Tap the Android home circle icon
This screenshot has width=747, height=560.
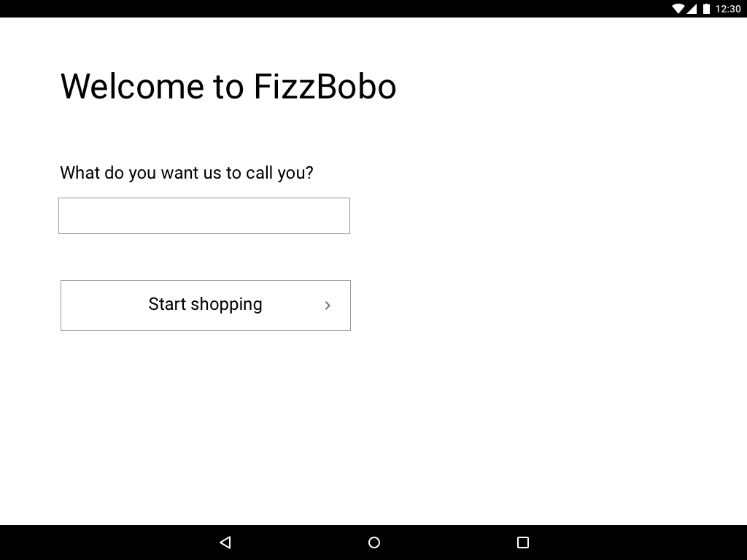click(x=374, y=542)
